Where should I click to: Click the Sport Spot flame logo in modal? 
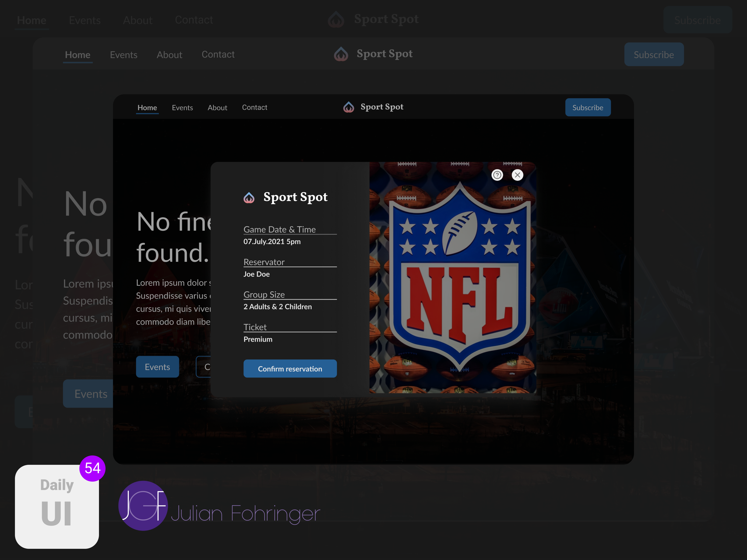click(249, 197)
